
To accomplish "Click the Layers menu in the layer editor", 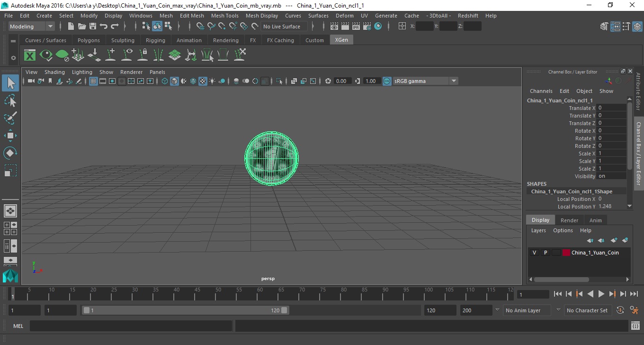I will 538,230.
